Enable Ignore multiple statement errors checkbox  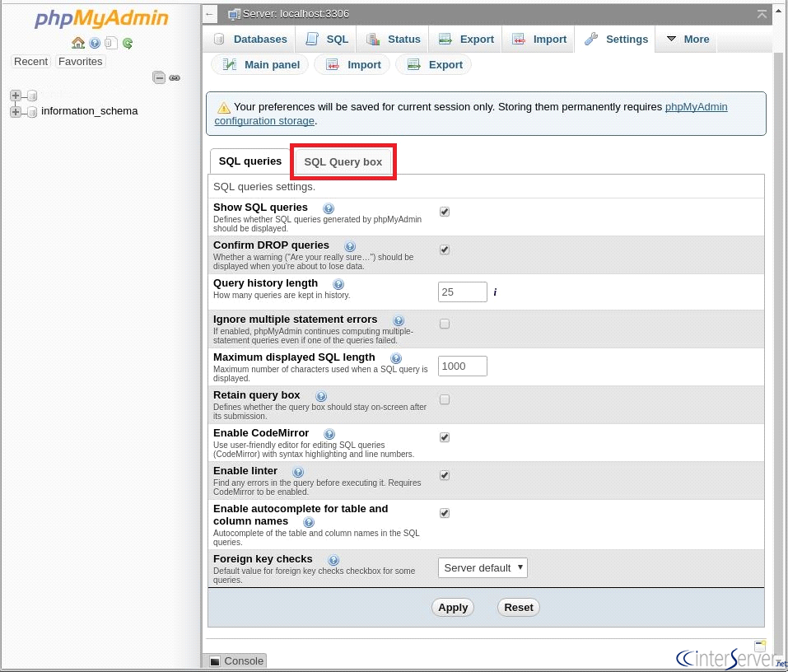[x=445, y=324]
